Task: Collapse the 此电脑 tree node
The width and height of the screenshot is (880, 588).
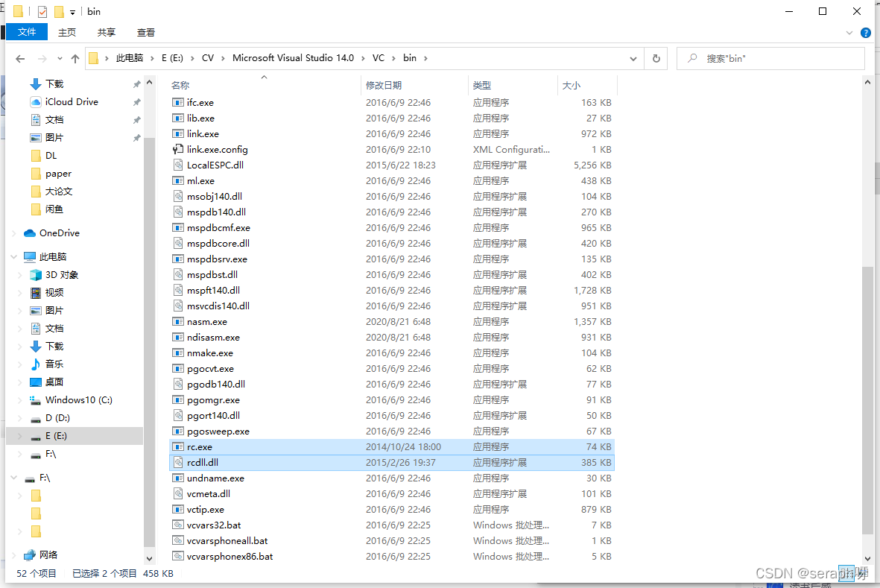Action: click(x=14, y=257)
